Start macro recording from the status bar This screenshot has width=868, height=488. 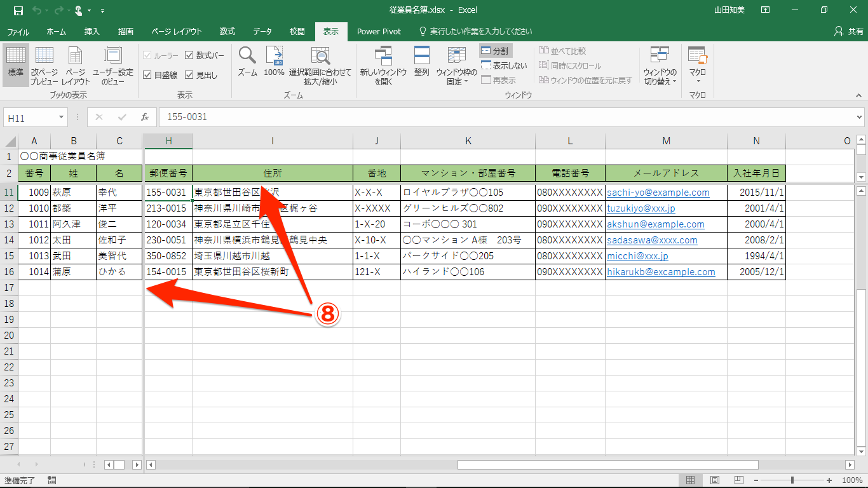51,480
